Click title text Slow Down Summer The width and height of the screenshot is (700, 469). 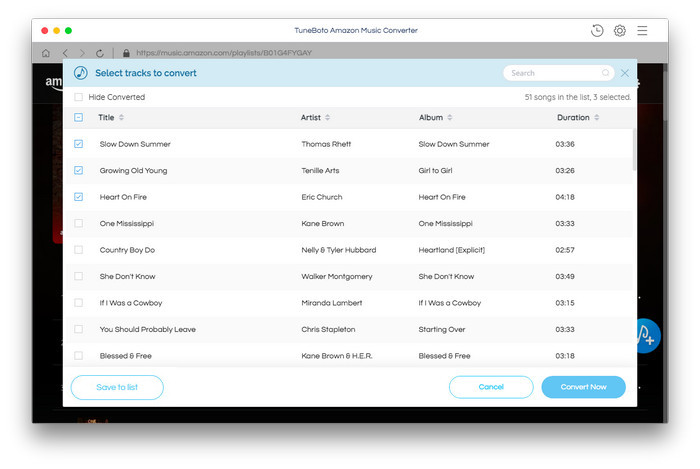pos(135,144)
